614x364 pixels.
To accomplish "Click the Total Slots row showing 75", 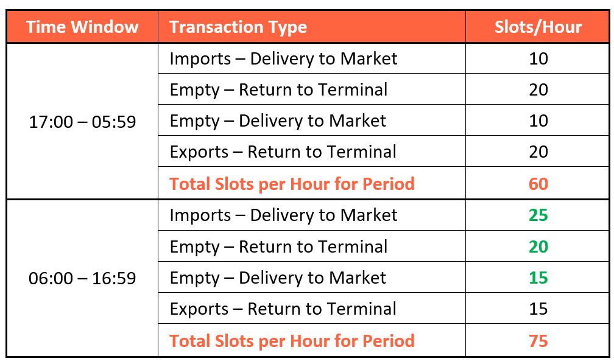I will [x=384, y=340].
